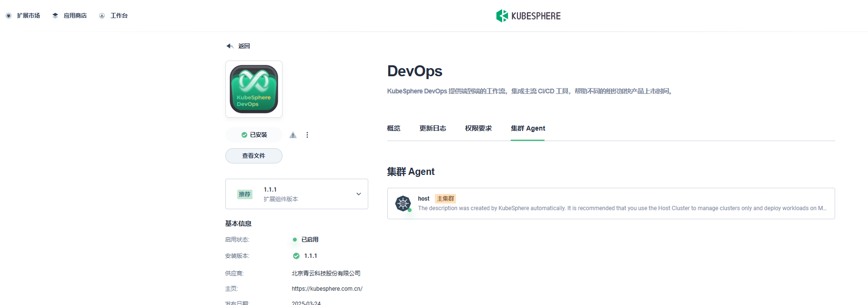Click the 已安装 installed status badge
The width and height of the screenshot is (868, 305).
[254, 135]
